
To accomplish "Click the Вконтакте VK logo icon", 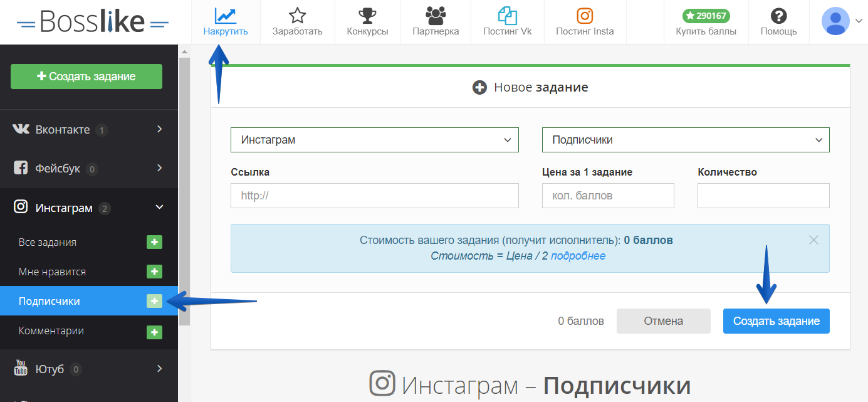I will 21,129.
